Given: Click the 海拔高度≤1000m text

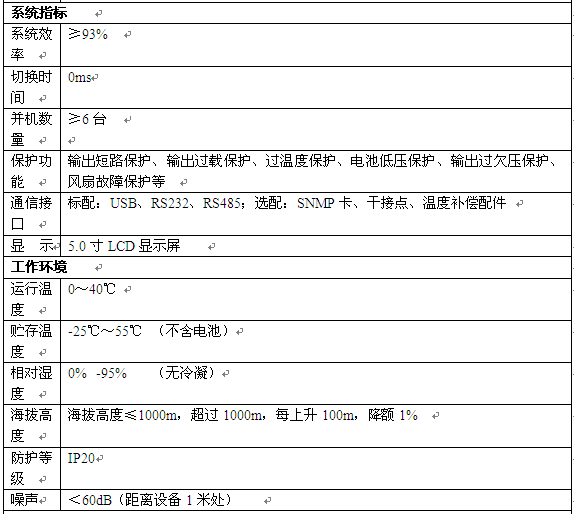Looking at the screenshot, I should (x=122, y=415).
